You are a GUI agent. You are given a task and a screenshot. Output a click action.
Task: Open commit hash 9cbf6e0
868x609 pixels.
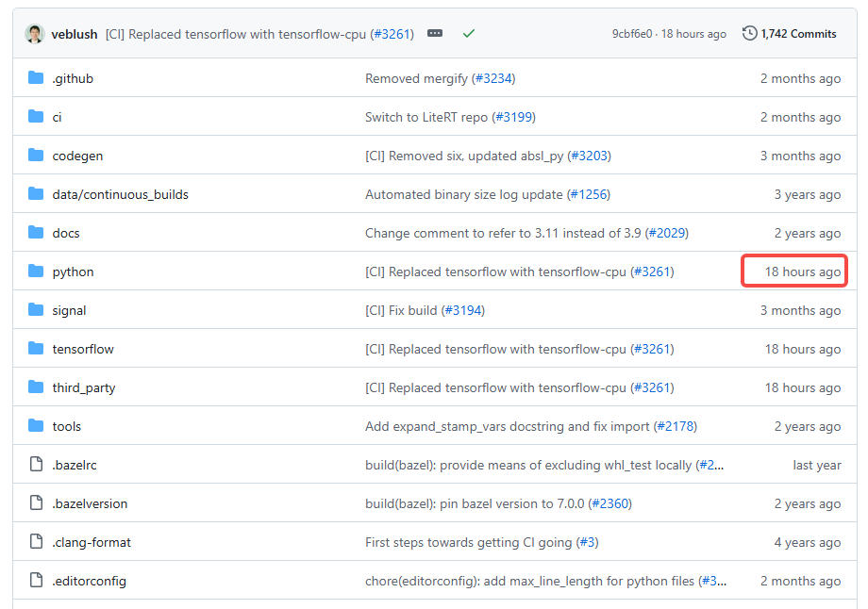631,34
